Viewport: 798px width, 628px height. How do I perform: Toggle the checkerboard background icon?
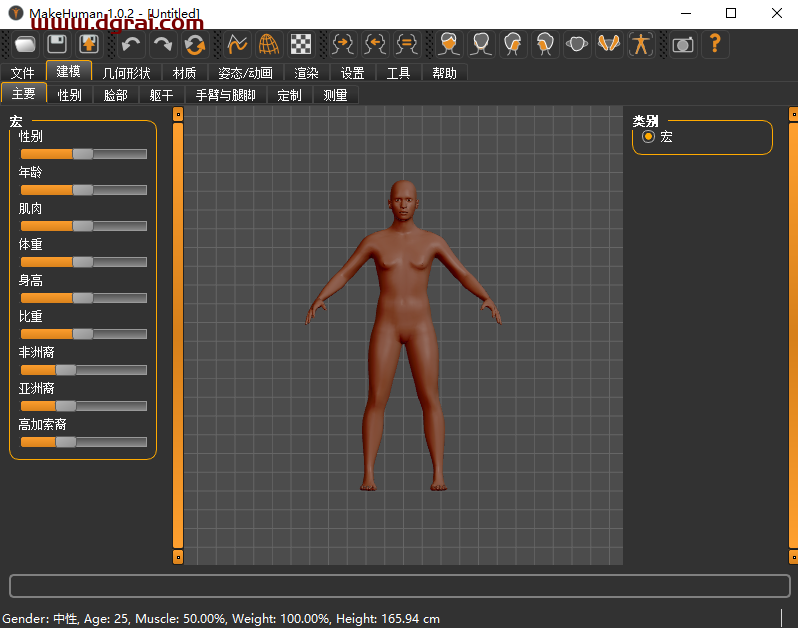click(301, 44)
